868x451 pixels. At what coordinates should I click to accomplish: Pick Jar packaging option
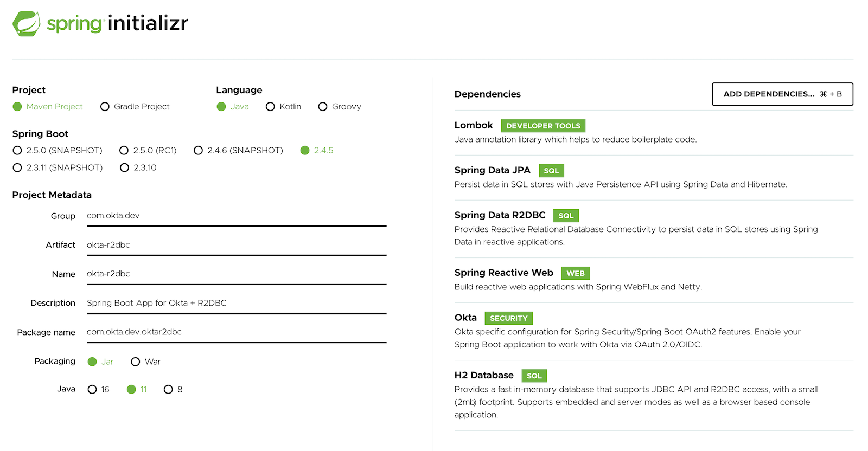[x=100, y=362]
